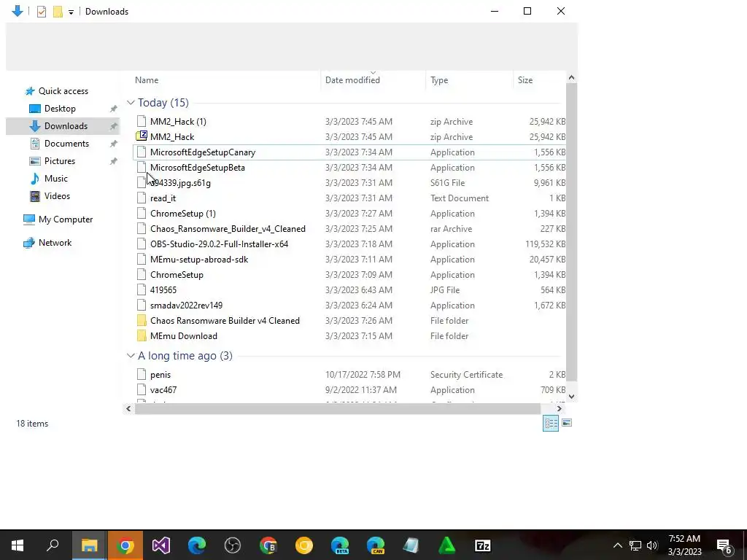Click the Documents icon in sidebar

pos(35,144)
